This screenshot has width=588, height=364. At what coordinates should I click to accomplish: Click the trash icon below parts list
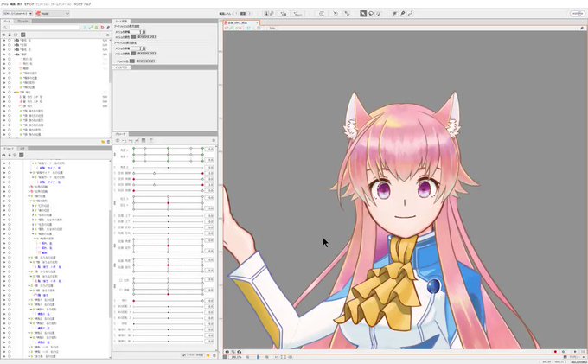(x=108, y=142)
